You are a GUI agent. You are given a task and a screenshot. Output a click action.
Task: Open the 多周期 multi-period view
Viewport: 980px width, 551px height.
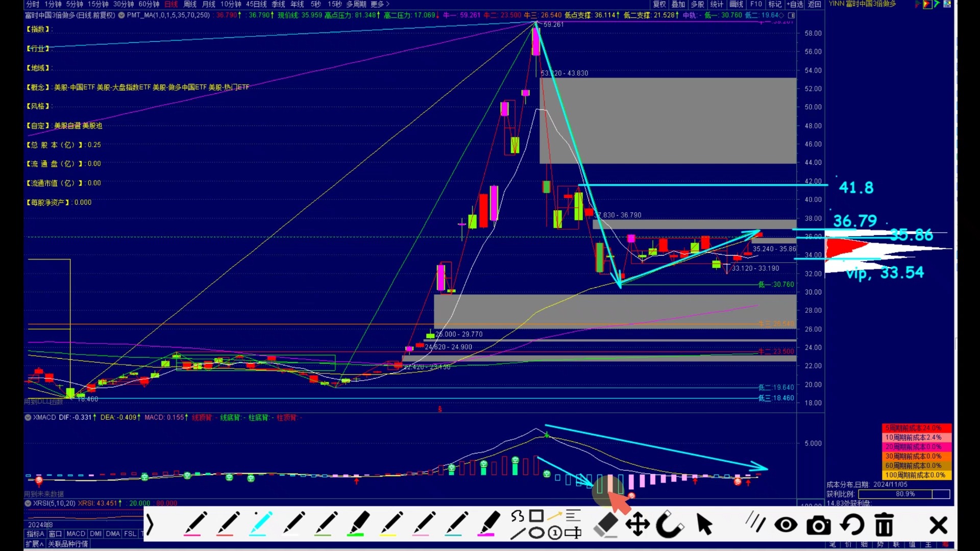click(x=356, y=4)
